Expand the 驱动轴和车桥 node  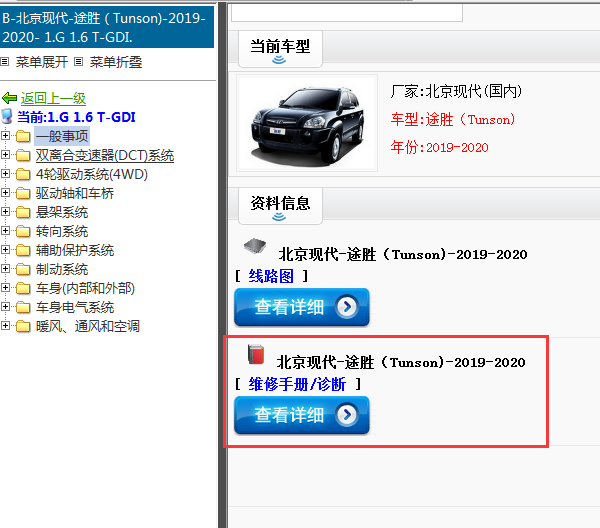5,192
